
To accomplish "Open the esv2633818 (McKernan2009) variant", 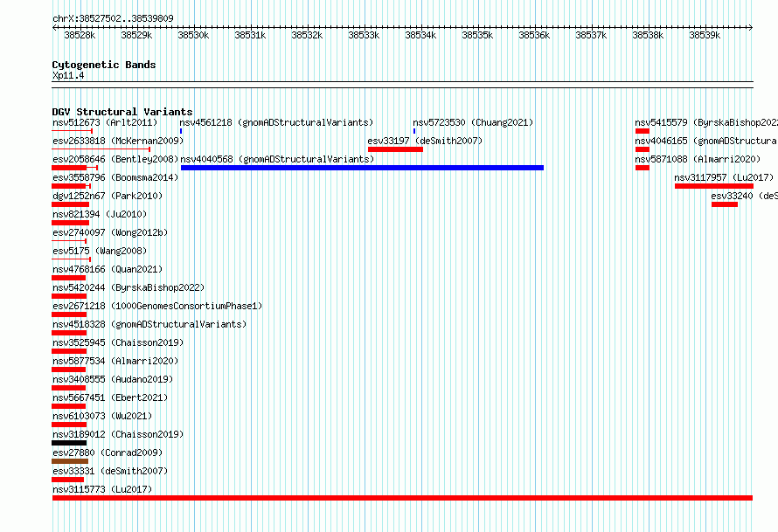I will (118, 141).
